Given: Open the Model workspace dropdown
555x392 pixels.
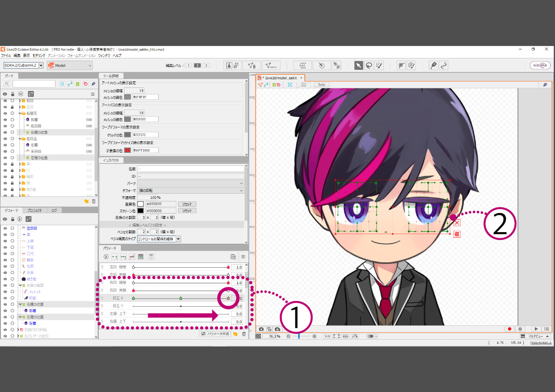Looking at the screenshot, I should pyautogui.click(x=70, y=65).
